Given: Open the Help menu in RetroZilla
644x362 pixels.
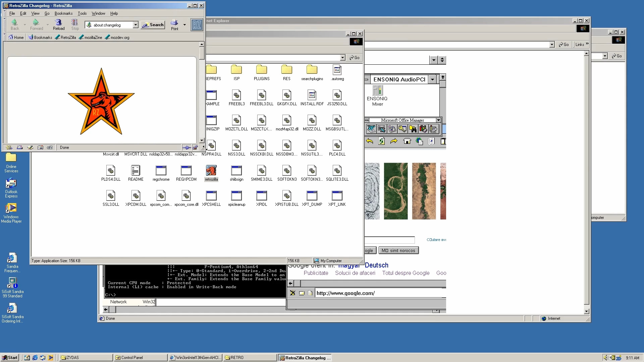Looking at the screenshot, I should coord(114,13).
